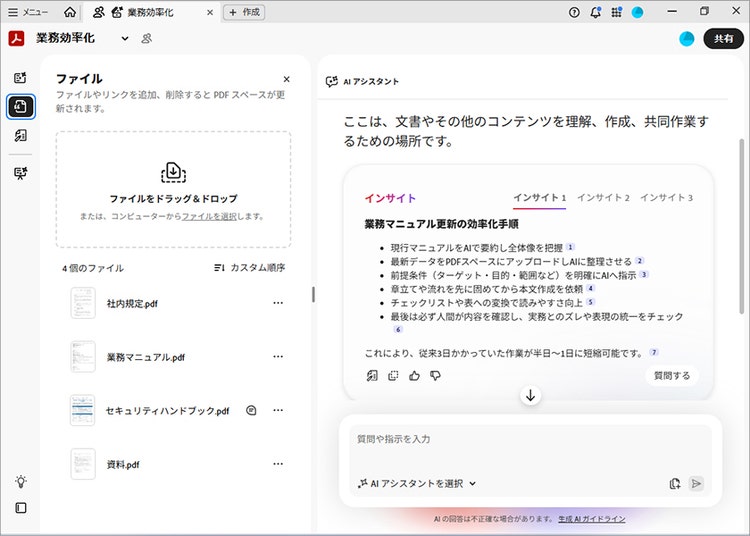Open more options for 業務マニュアル.pdf
Viewport: 750px width, 536px height.
278,356
